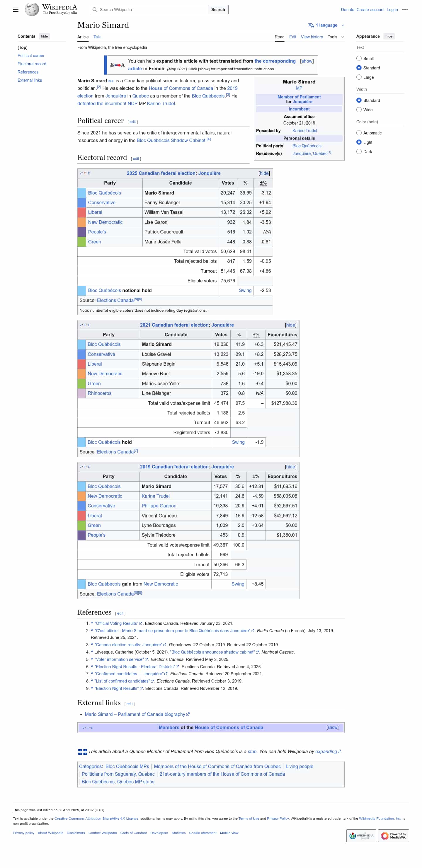Open external link icon after Parliament biography

point(188,714)
